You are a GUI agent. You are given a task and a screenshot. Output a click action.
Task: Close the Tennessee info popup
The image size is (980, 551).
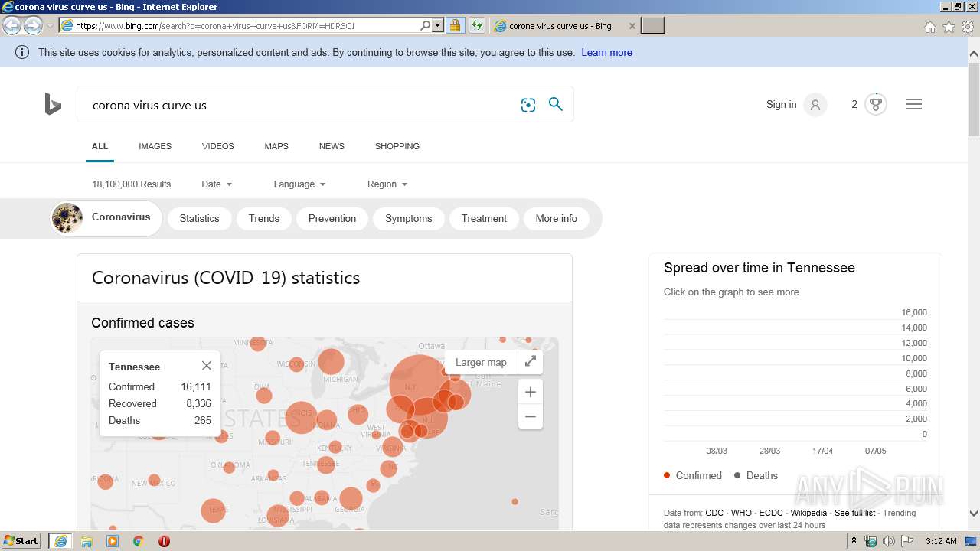tap(207, 366)
